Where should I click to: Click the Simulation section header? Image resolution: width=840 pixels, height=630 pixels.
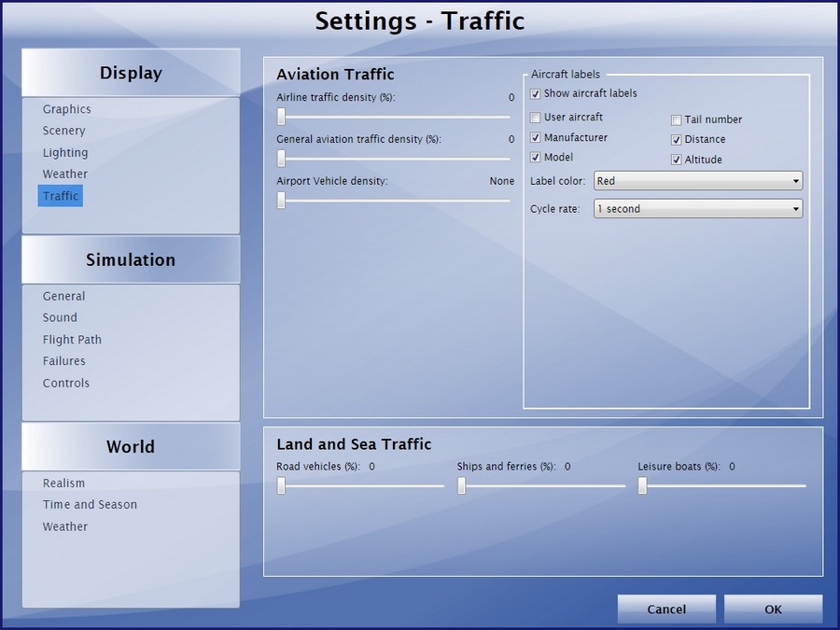131,259
